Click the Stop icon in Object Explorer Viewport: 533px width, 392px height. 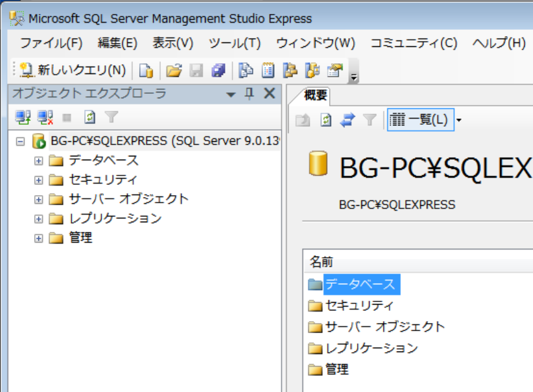point(67,118)
